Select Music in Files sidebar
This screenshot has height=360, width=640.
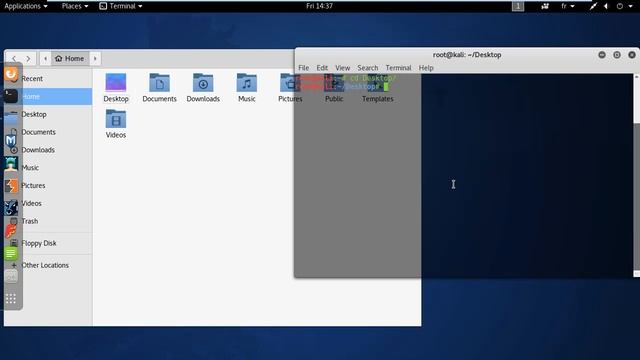click(48, 167)
